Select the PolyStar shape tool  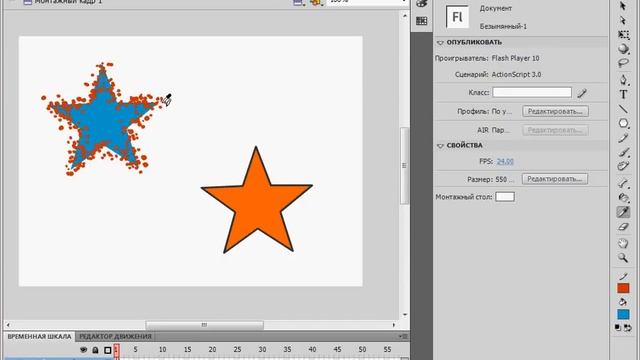click(x=623, y=123)
